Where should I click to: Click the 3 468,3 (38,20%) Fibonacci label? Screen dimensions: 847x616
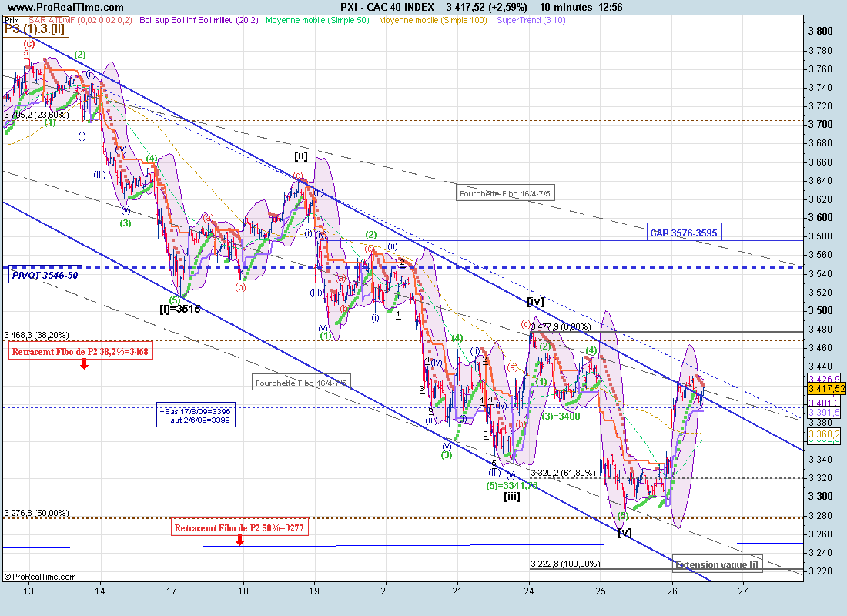(37, 335)
